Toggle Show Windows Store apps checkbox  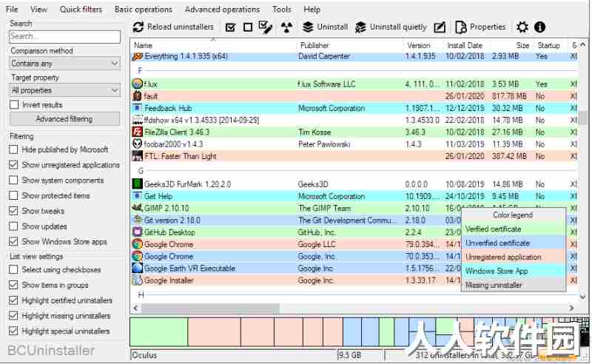pyautogui.click(x=13, y=241)
